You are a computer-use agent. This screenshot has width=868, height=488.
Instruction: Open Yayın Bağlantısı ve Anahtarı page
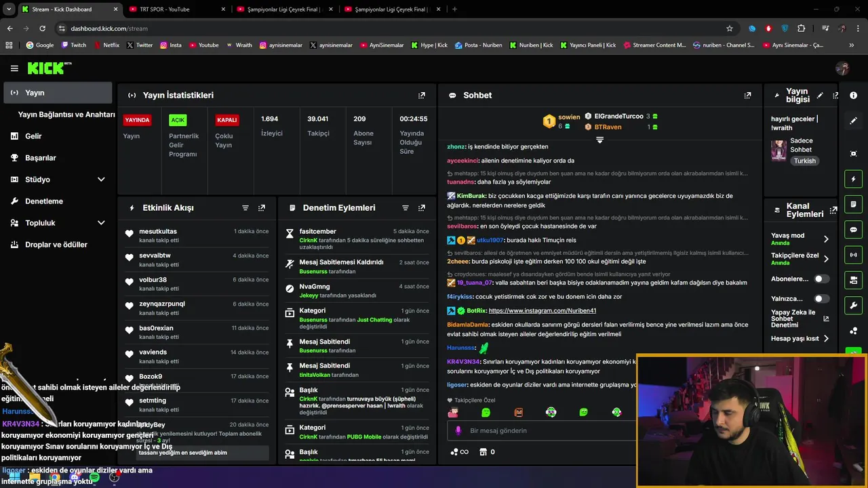coord(66,115)
